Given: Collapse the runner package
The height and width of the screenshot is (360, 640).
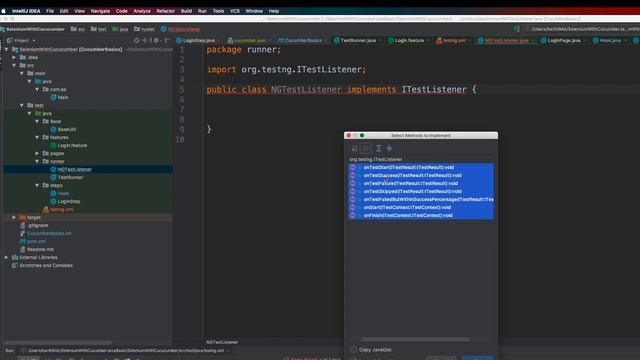Looking at the screenshot, I should pyautogui.click(x=37, y=162).
